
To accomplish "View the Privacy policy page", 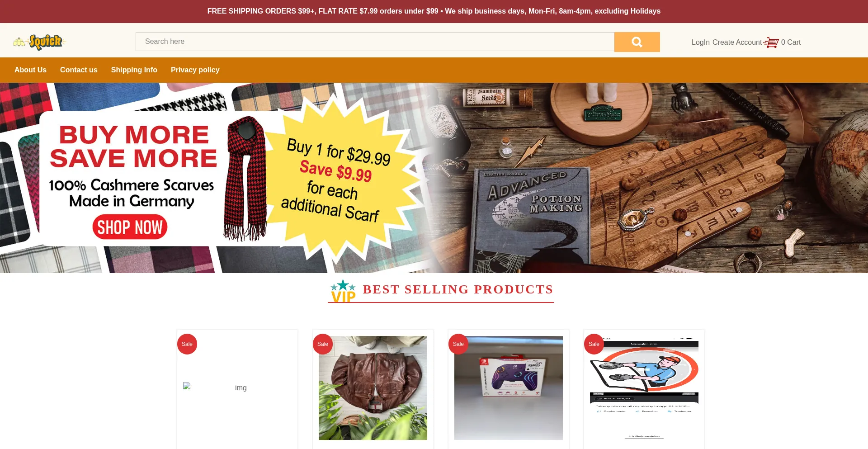I will point(195,70).
